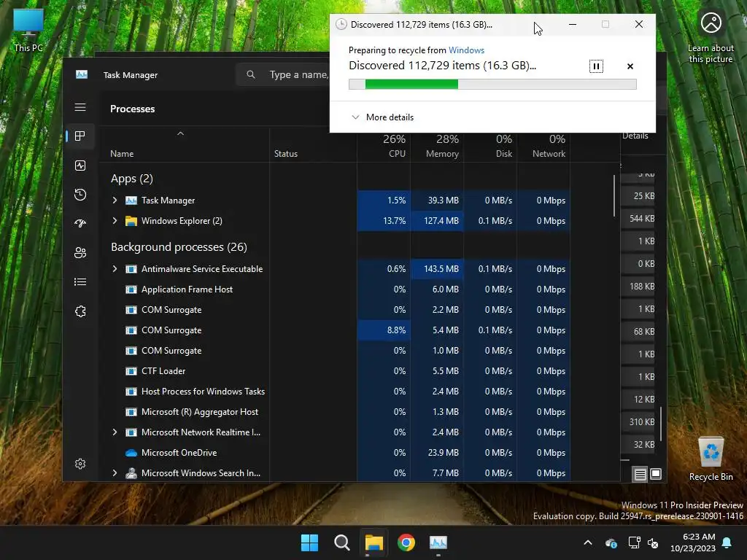Open the Services page puzzle icon
747x560 pixels.
[80, 311]
